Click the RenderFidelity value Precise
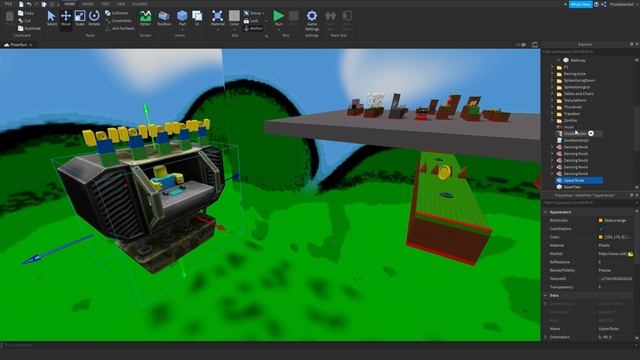 (604, 270)
